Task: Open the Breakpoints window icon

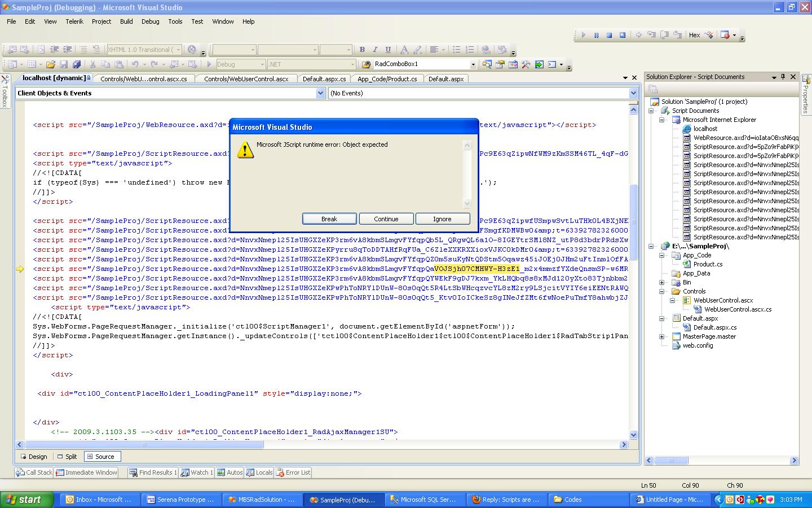Action: 725,35
